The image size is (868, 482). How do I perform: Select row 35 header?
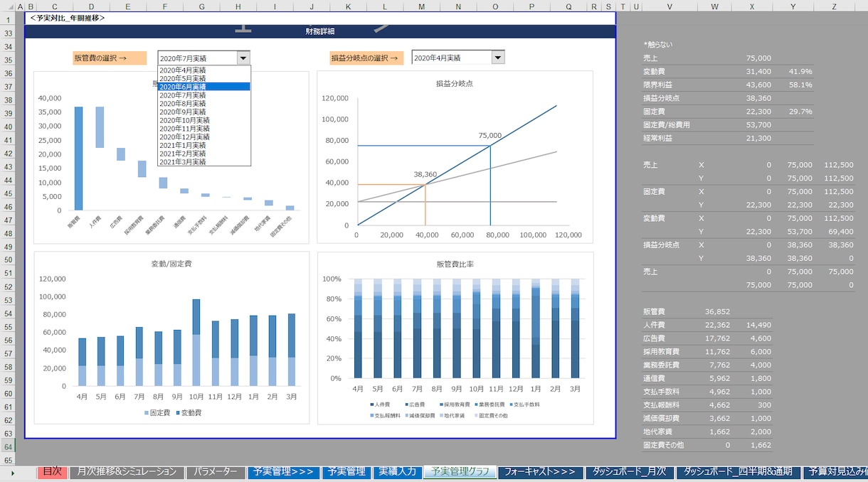click(x=8, y=60)
